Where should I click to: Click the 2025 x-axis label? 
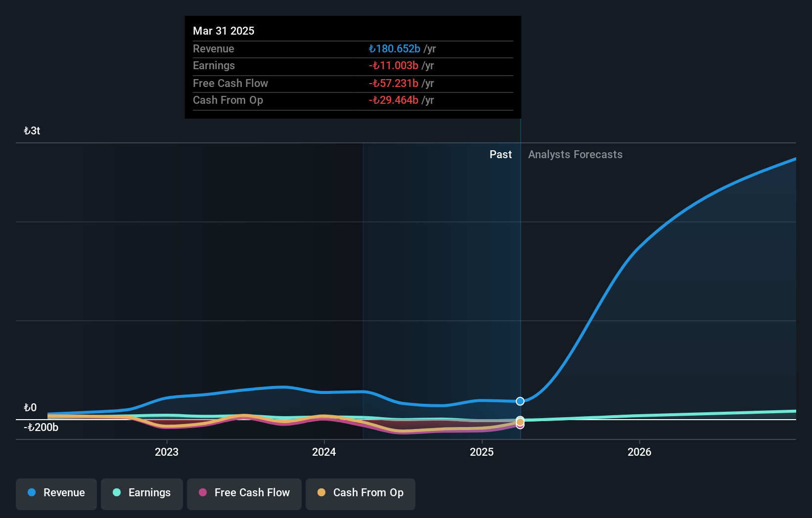pyautogui.click(x=482, y=452)
